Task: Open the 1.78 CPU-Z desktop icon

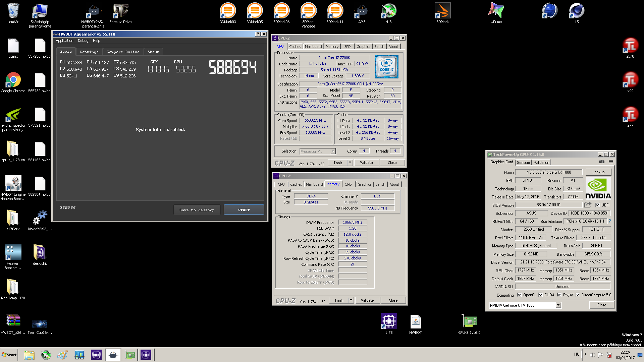Action: point(389,324)
